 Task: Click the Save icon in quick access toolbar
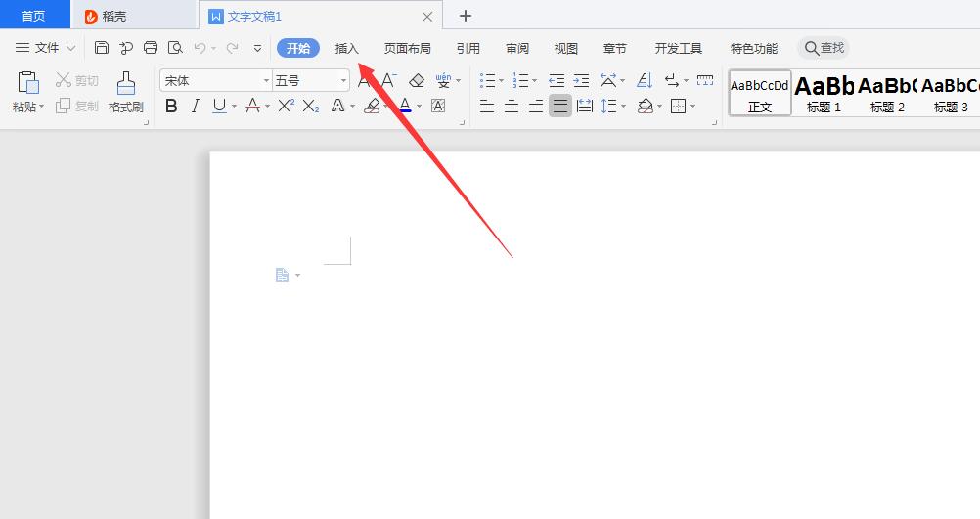102,48
